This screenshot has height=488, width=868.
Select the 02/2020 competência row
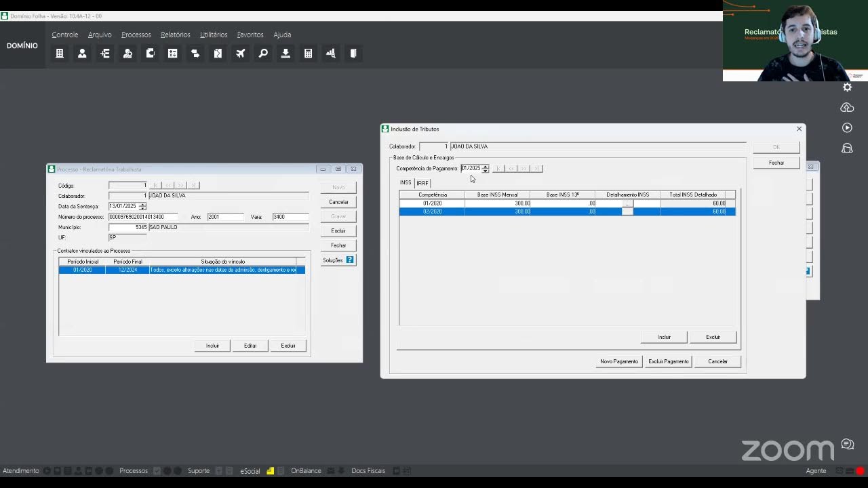567,211
